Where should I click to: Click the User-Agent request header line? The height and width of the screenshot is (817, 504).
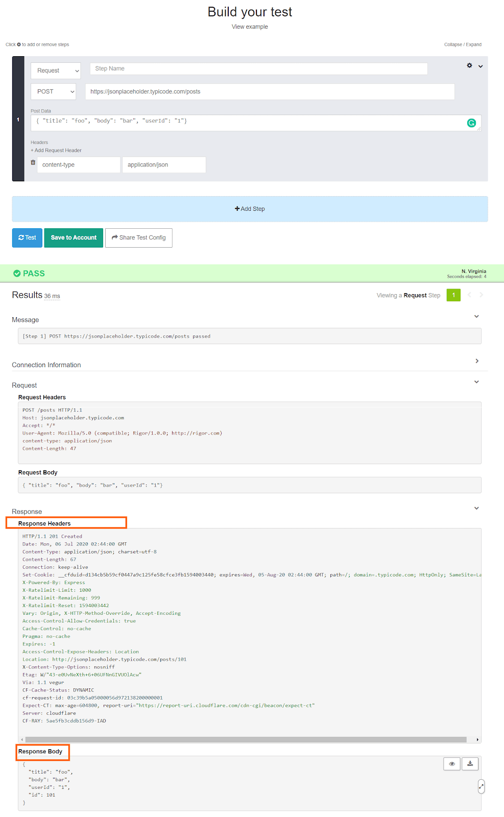pyautogui.click(x=122, y=433)
